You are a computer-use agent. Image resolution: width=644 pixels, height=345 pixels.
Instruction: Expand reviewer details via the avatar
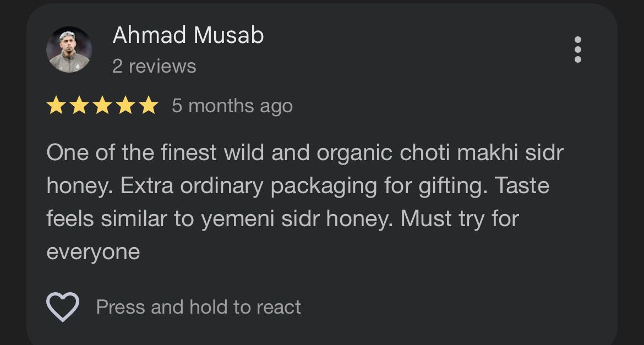tap(69, 48)
